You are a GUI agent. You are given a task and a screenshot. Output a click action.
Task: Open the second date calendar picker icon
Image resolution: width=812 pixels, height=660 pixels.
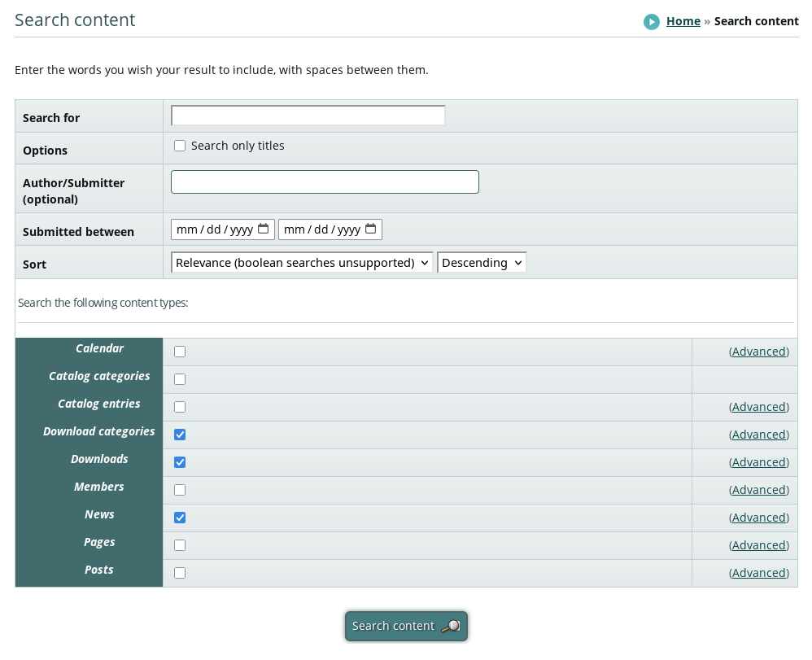pyautogui.click(x=370, y=229)
